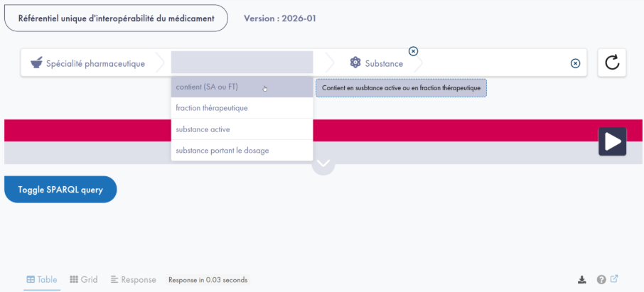Click the X icon at the row's right end

click(x=575, y=63)
